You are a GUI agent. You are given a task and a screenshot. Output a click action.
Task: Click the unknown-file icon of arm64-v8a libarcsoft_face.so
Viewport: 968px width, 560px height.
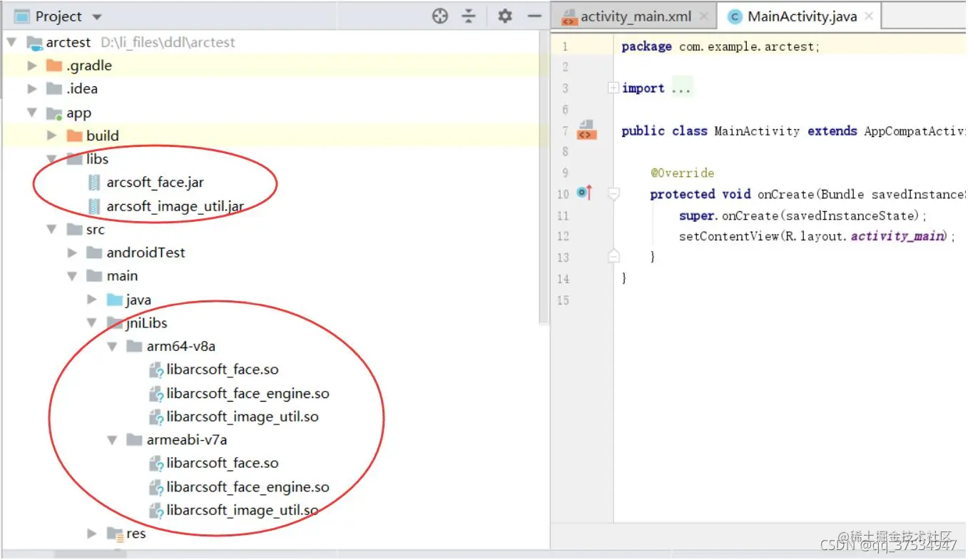(x=156, y=370)
